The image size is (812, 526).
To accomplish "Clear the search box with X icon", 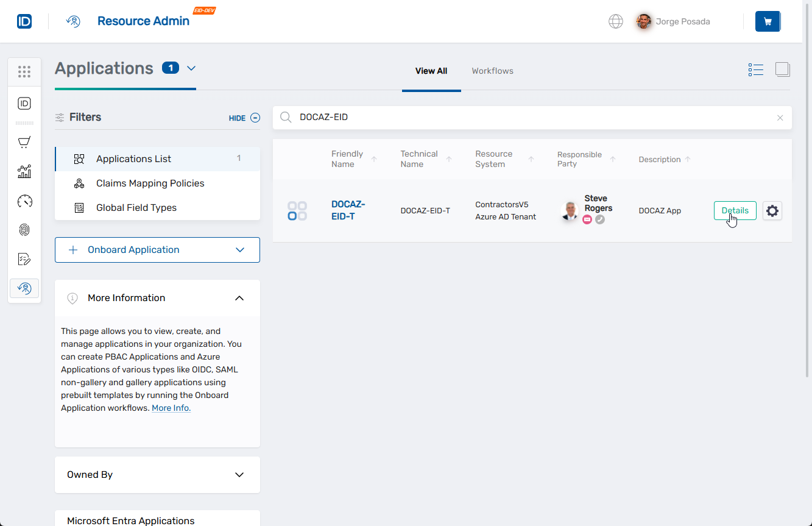I will tap(780, 118).
